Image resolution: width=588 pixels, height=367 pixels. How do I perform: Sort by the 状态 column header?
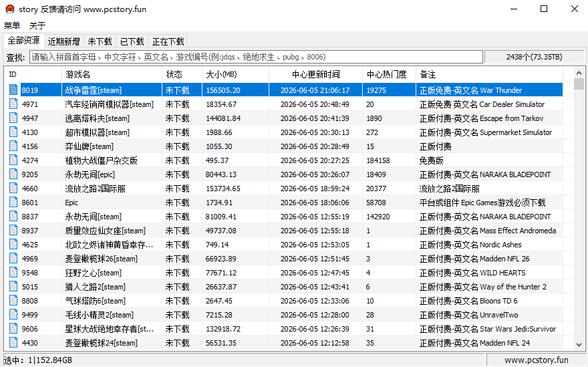(x=182, y=74)
